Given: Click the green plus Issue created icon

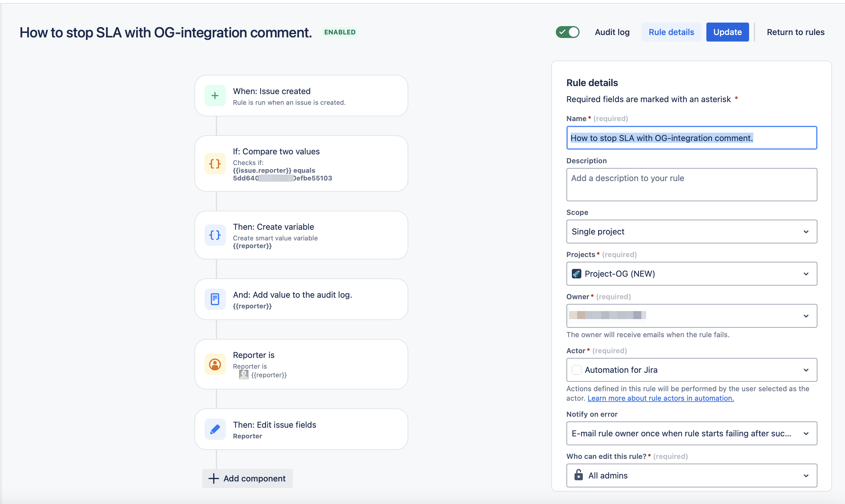Looking at the screenshot, I should click(x=215, y=96).
